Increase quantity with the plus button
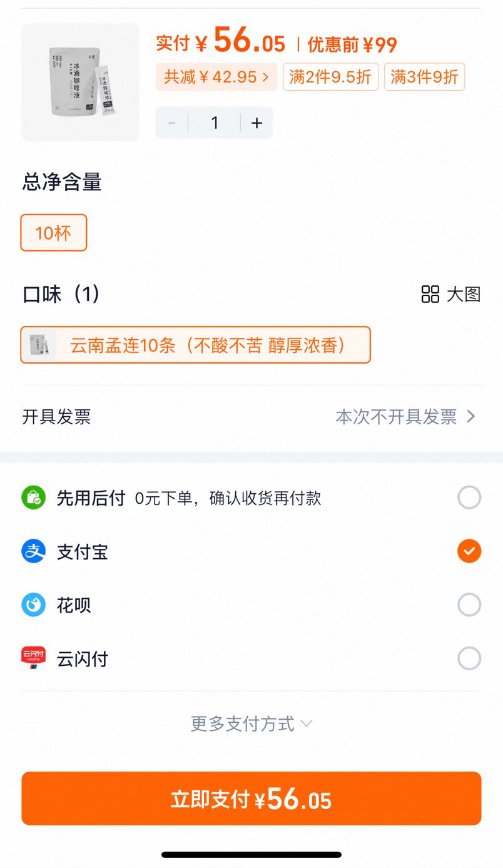 [257, 123]
